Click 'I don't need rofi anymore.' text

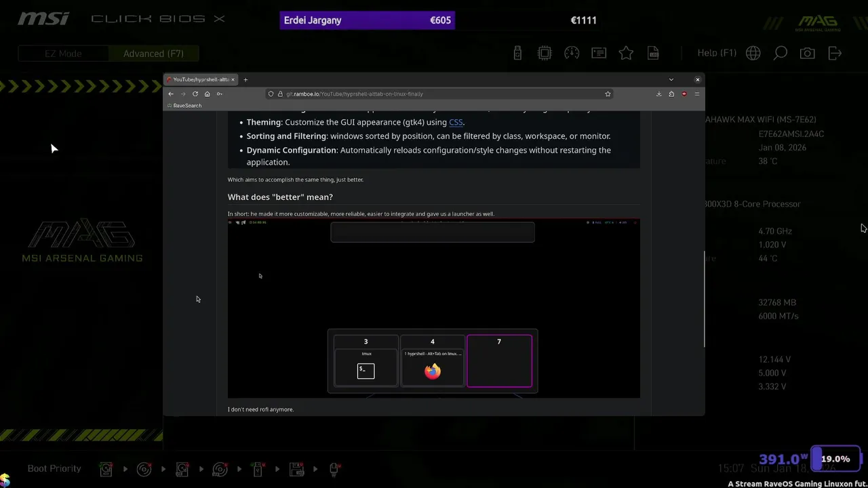coord(260,409)
